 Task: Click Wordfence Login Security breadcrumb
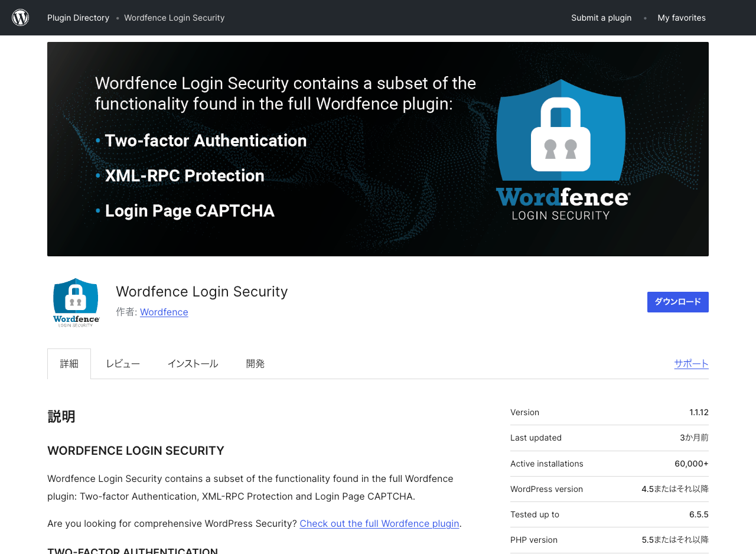point(174,18)
